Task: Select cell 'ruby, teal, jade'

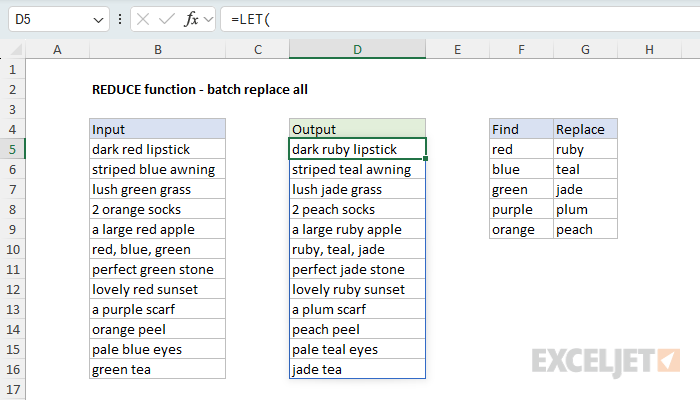Action: point(358,249)
